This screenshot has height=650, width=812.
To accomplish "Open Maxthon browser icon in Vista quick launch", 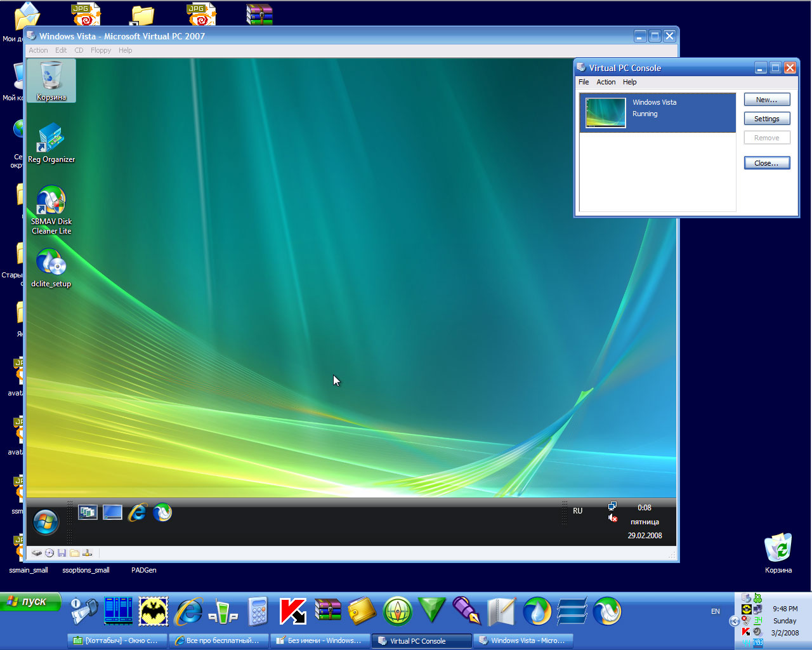I will tap(162, 512).
